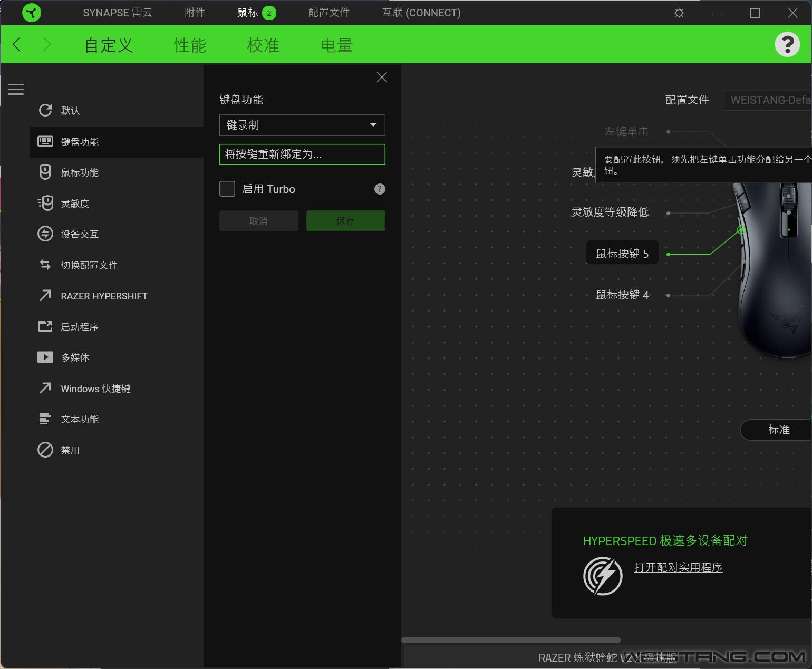Select the 文本功能 text icon
The height and width of the screenshot is (669, 812).
tap(45, 419)
